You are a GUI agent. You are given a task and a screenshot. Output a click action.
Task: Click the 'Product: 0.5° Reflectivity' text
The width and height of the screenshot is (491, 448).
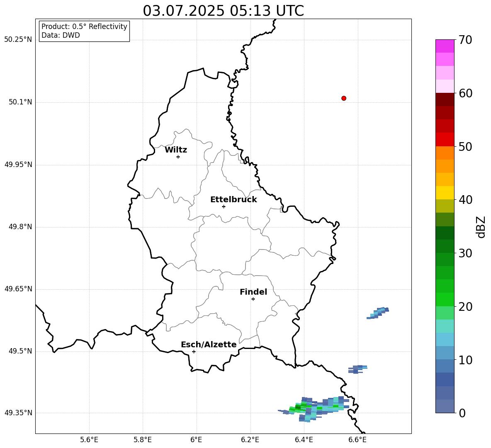coord(84,27)
